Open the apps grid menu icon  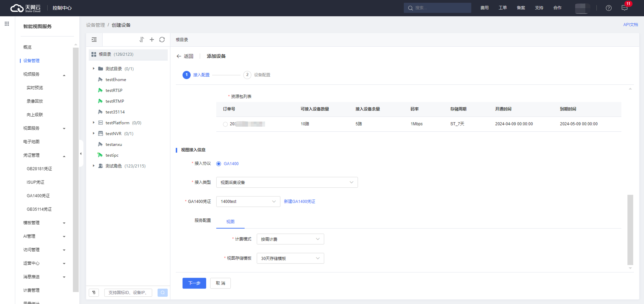pos(7,24)
